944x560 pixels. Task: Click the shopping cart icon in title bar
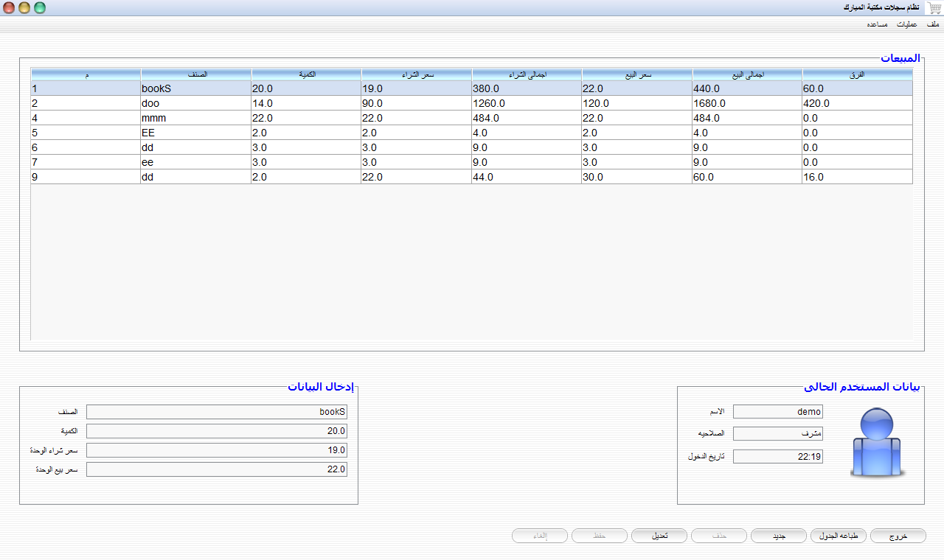click(x=934, y=7)
